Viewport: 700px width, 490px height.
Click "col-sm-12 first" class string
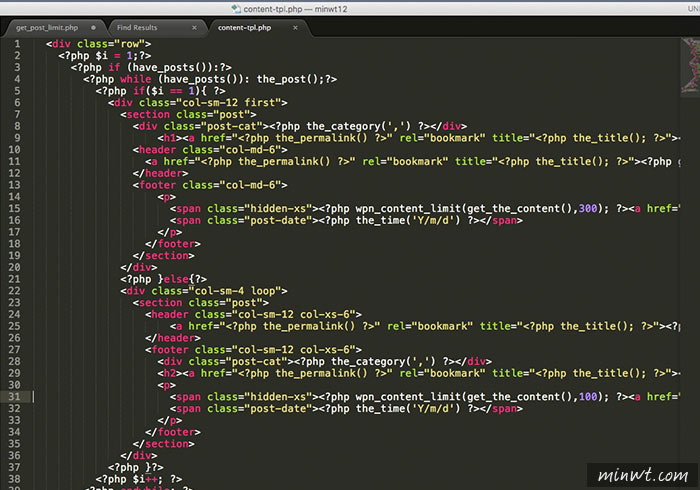click(x=231, y=103)
